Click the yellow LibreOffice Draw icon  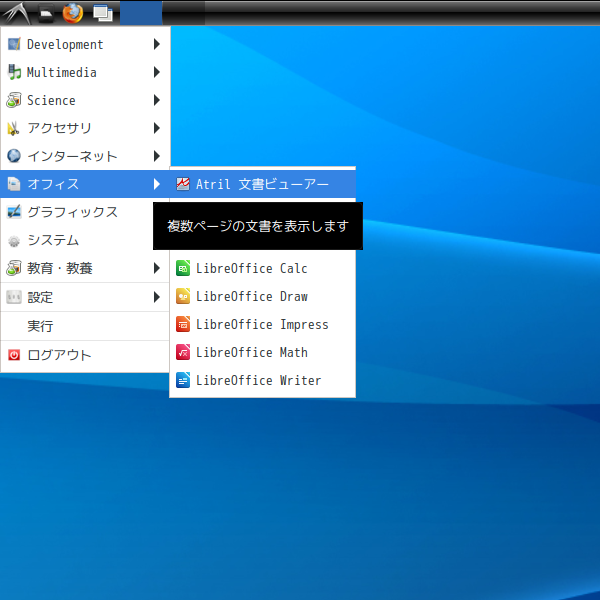coord(183,296)
